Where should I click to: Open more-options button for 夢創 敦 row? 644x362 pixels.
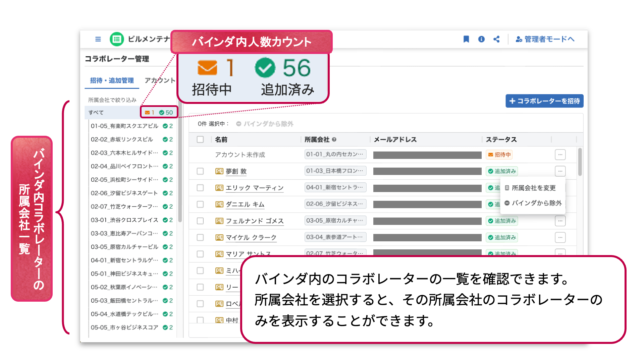(x=560, y=171)
